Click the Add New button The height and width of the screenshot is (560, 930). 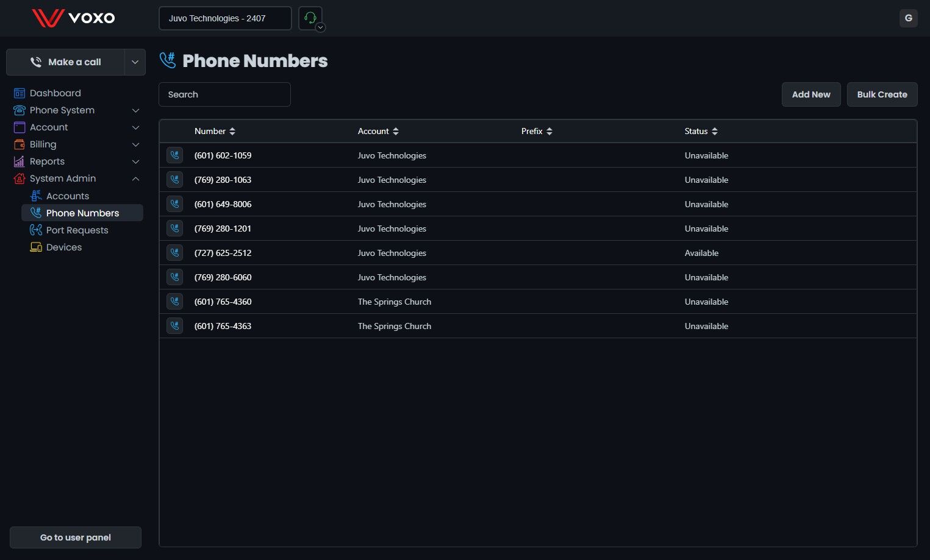[811, 94]
